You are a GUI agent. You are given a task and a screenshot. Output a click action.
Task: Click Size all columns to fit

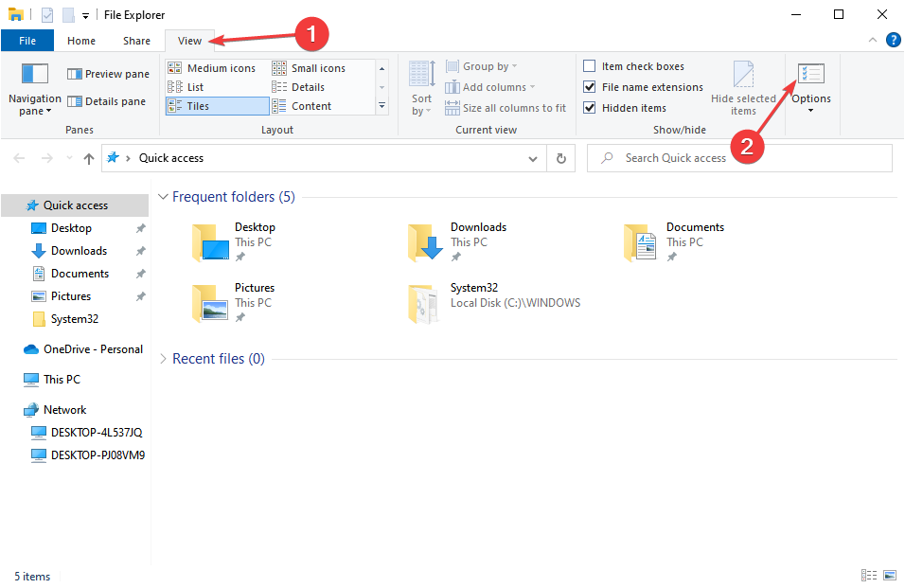click(506, 107)
